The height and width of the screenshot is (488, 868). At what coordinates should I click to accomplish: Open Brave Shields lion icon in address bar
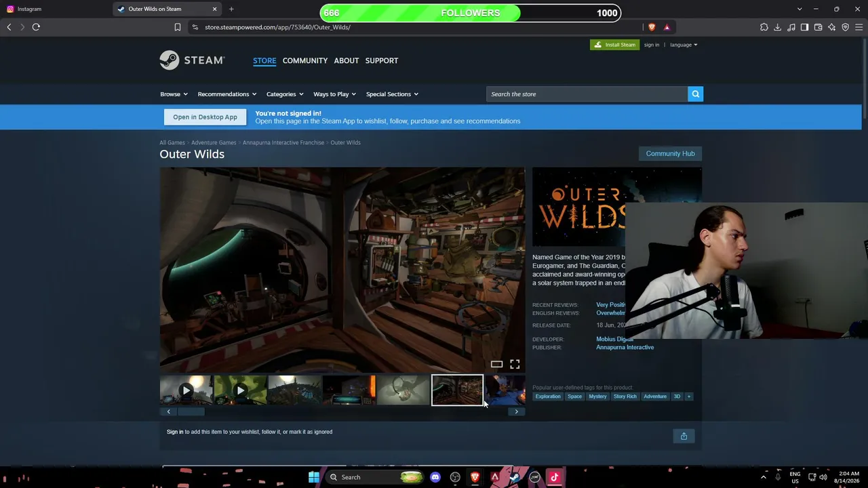pyautogui.click(x=652, y=27)
